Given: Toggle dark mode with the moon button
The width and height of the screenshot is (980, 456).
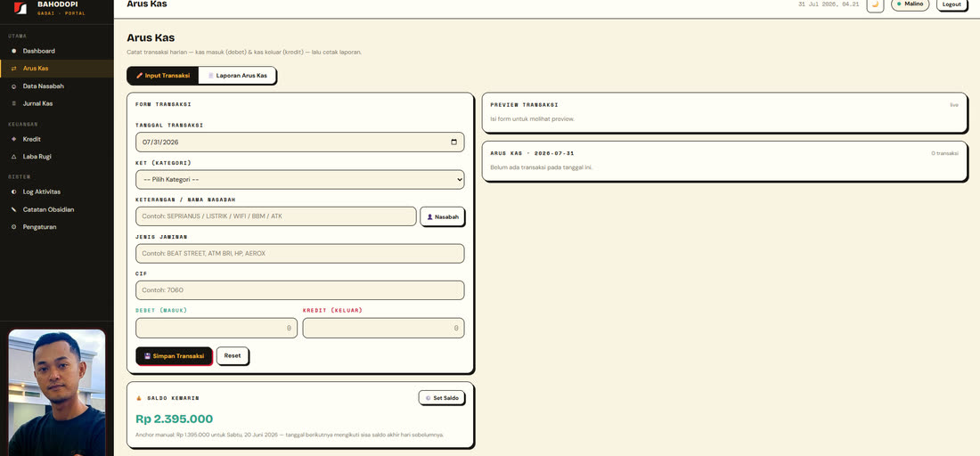Looking at the screenshot, I should [x=875, y=4].
